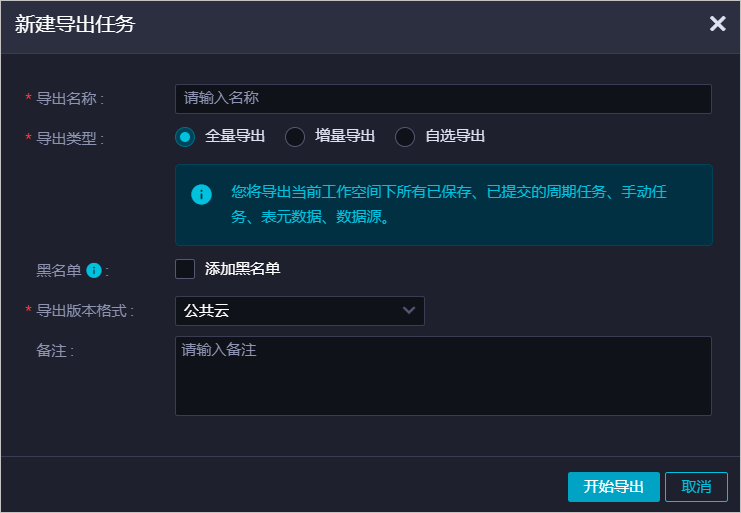The height and width of the screenshot is (513, 741).
Task: Choose the 增量导出 export type
Action: pos(295,137)
